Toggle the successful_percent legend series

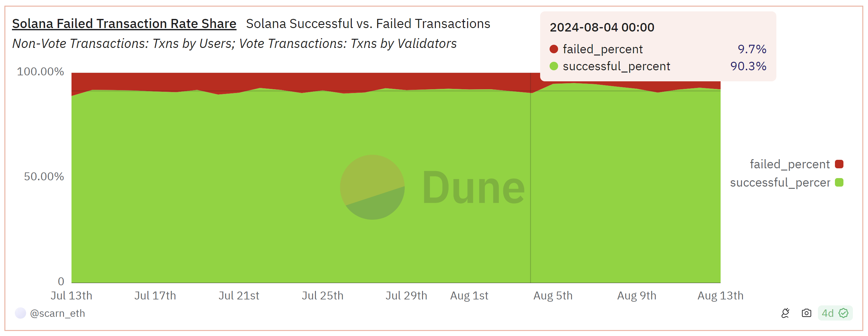pyautogui.click(x=780, y=182)
